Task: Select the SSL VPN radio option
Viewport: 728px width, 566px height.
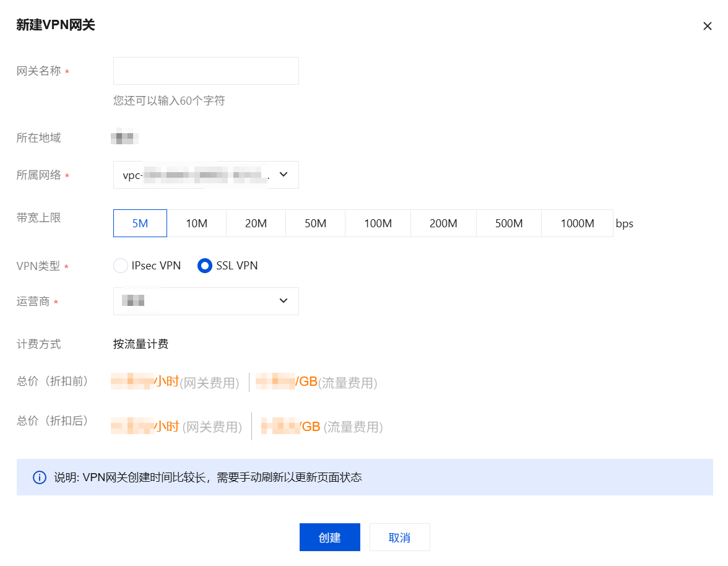Action: (205, 266)
